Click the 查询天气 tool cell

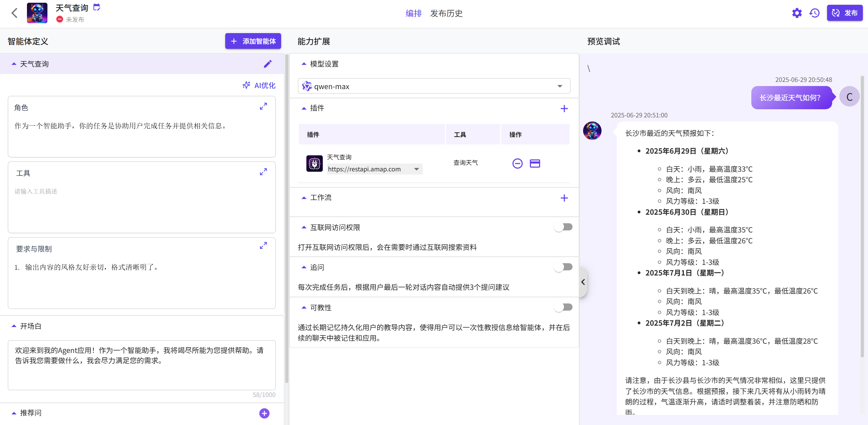[x=465, y=163]
